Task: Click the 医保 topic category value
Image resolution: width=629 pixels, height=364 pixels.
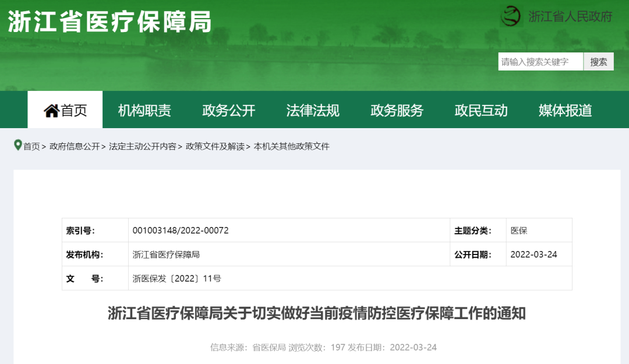Action: click(519, 231)
